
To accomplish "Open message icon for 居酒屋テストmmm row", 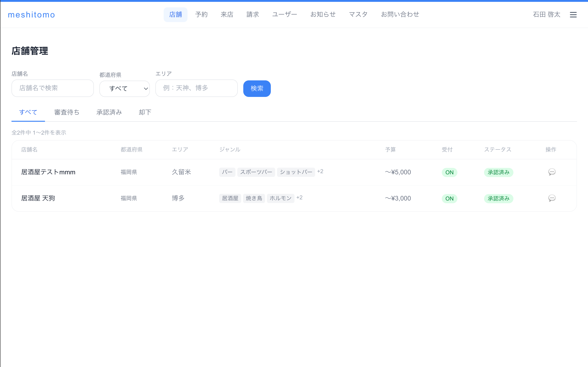I will [552, 172].
